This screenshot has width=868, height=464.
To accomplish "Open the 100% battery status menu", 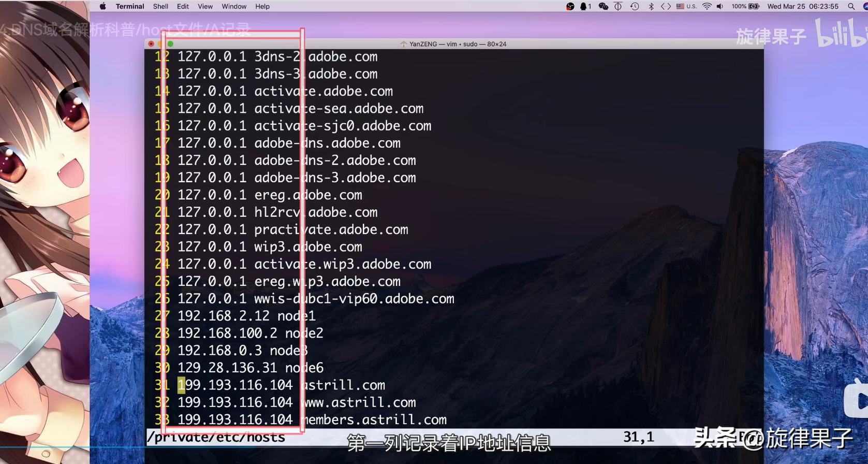I will point(745,6).
